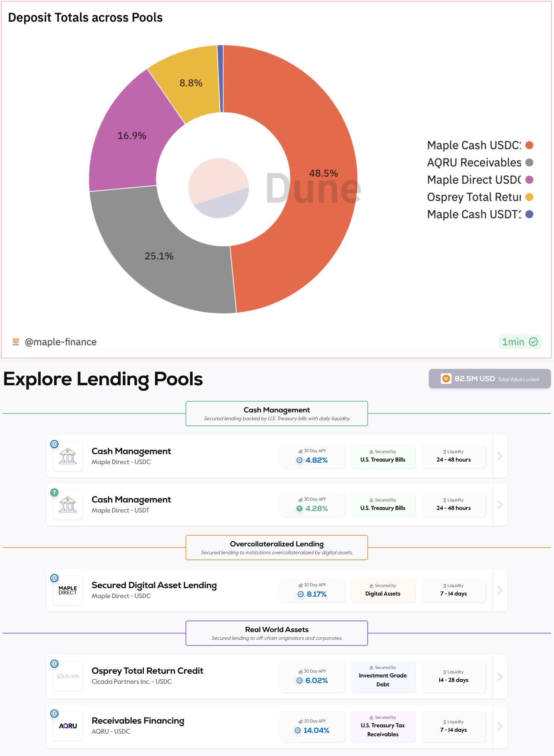
Task: Click the USDC badge on Secured Digital Asset card
Action: point(54,578)
